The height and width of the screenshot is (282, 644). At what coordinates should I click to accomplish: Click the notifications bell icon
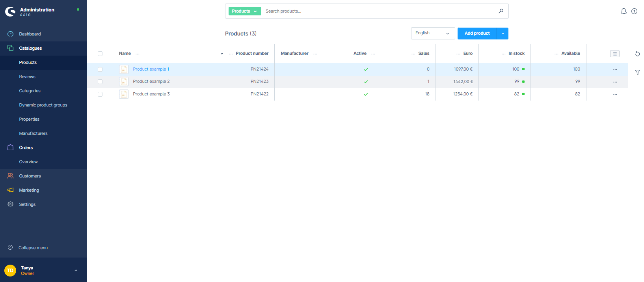tap(624, 11)
